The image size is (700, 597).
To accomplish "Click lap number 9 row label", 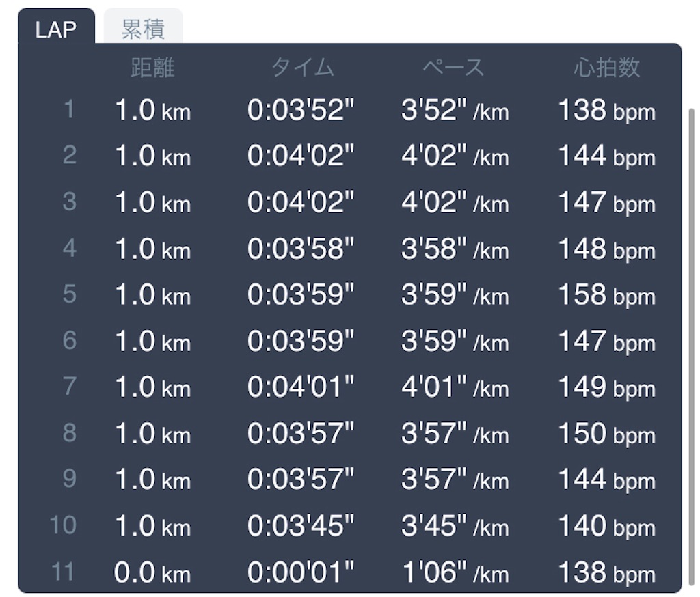I will coord(69,479).
